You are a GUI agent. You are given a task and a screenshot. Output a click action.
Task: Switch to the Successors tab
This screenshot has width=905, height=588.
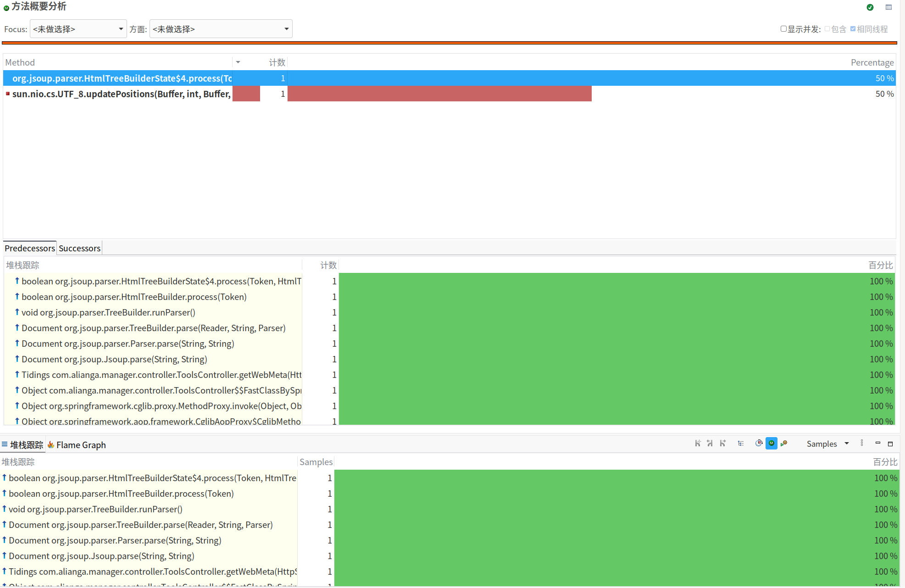pos(79,248)
